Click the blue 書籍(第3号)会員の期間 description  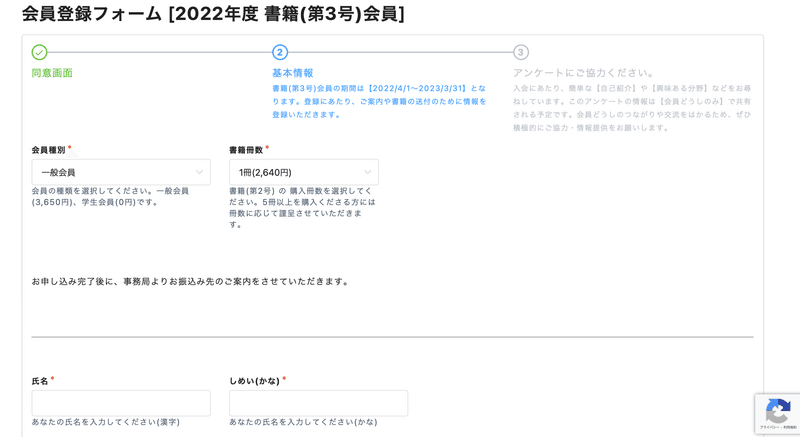[x=379, y=101]
